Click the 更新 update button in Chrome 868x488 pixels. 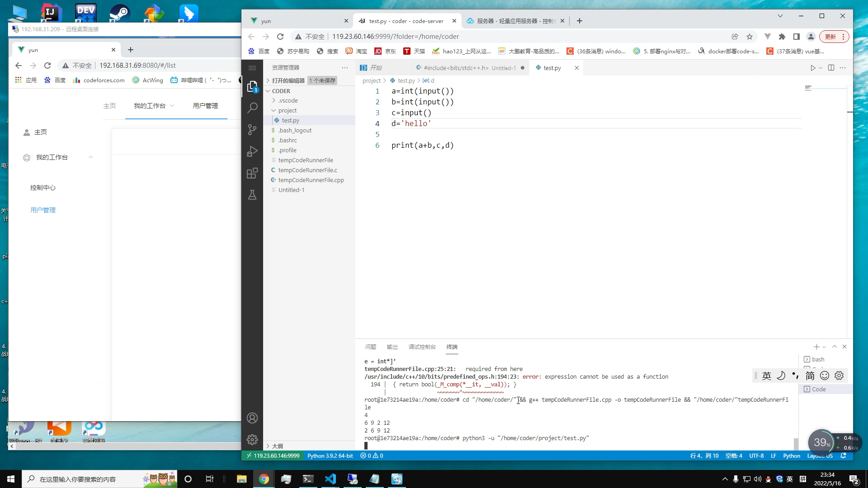coord(830,37)
